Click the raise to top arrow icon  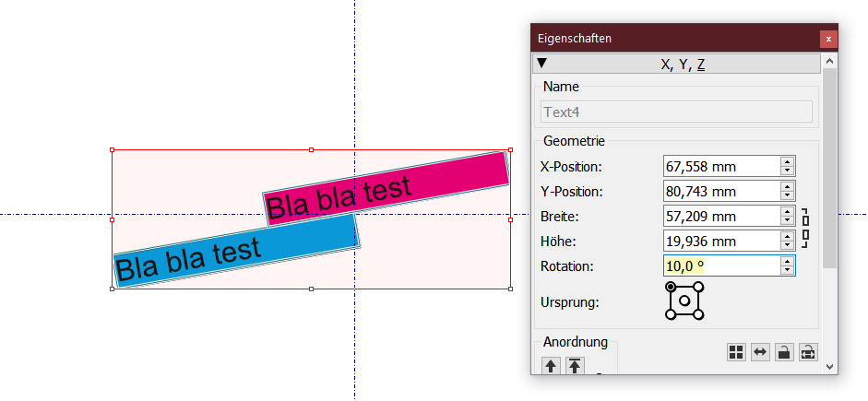click(x=575, y=366)
